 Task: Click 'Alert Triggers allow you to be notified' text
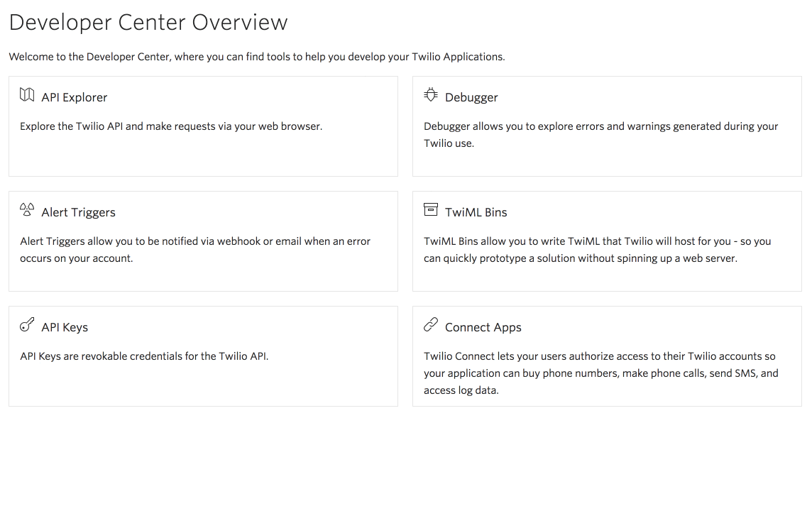pos(195,250)
